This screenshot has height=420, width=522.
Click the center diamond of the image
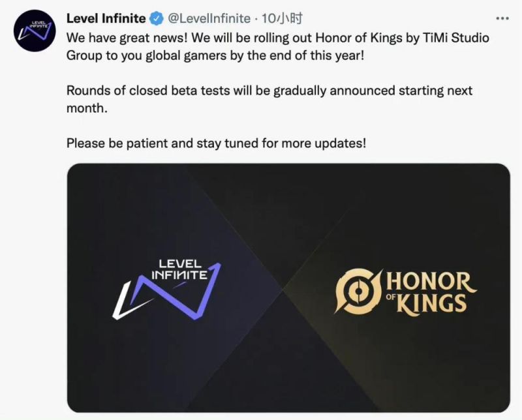click(288, 287)
